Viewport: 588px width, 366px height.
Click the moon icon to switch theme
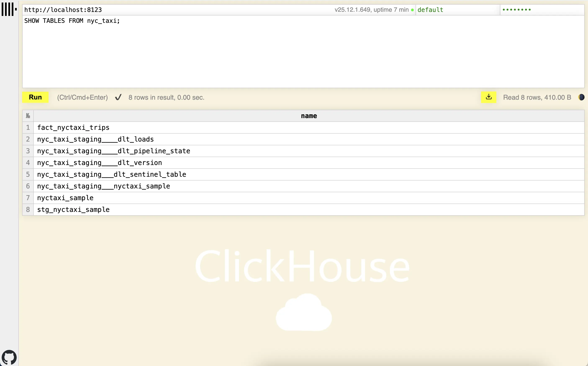(x=581, y=97)
